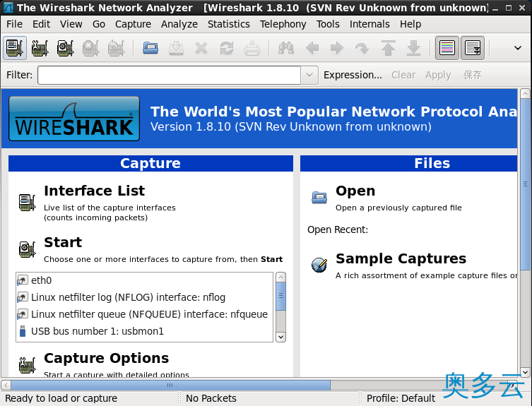Toggle packet colorization toolbar button
The width and height of the screenshot is (532, 406).
(x=447, y=48)
